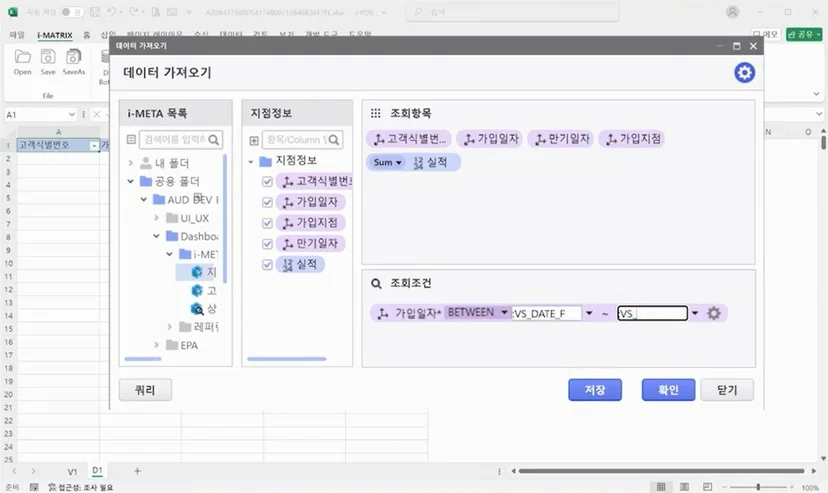Open the Name Box dropdown showing A1
Screen dimensions: 828x493
tap(72, 115)
